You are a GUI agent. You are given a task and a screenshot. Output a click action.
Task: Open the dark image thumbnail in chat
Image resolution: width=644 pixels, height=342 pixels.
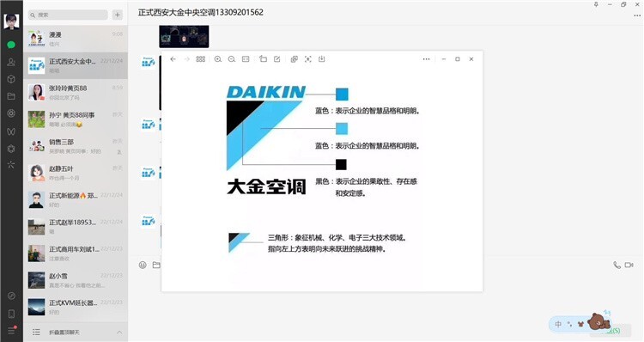[184, 37]
